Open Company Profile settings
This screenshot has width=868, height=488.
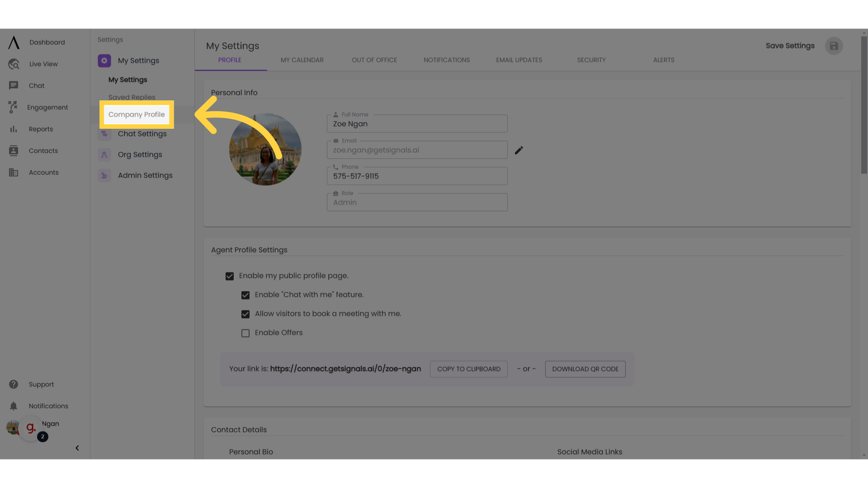pos(137,114)
